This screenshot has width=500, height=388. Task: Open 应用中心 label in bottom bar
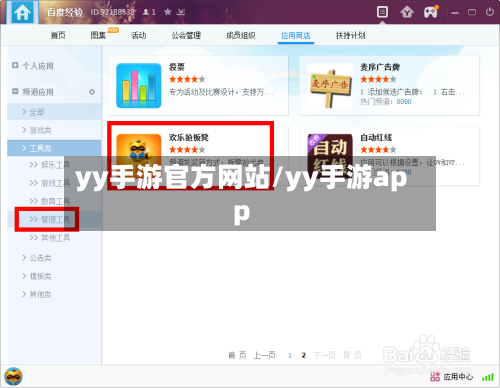pos(458,377)
